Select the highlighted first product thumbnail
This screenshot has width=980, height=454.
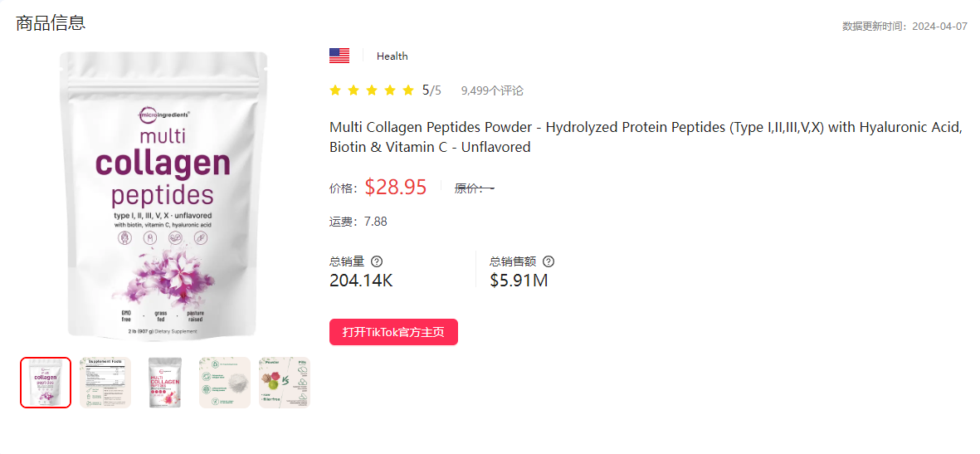point(46,383)
